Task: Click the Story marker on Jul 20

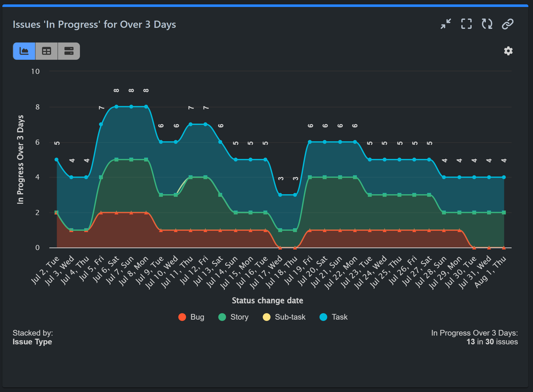Action: coord(325,177)
